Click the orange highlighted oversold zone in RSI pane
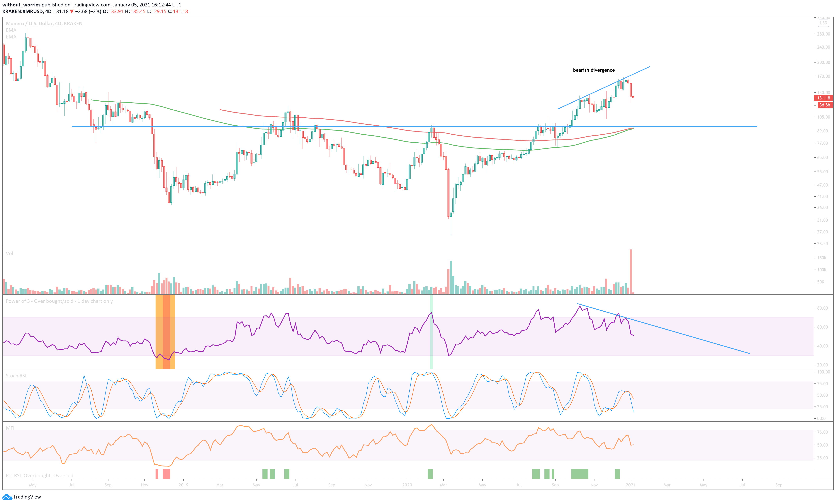The height and width of the screenshot is (504, 836). (x=165, y=332)
